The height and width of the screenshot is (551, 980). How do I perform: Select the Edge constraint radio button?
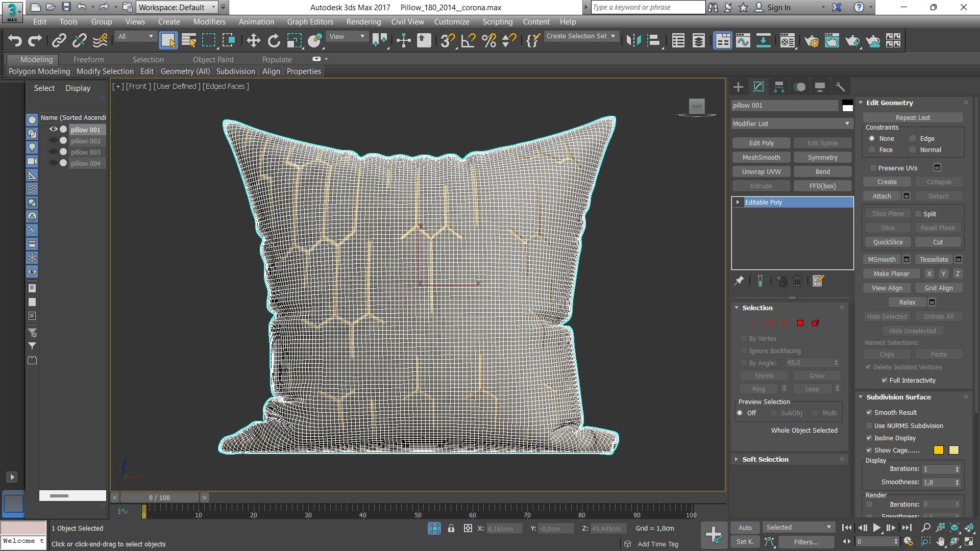913,139
